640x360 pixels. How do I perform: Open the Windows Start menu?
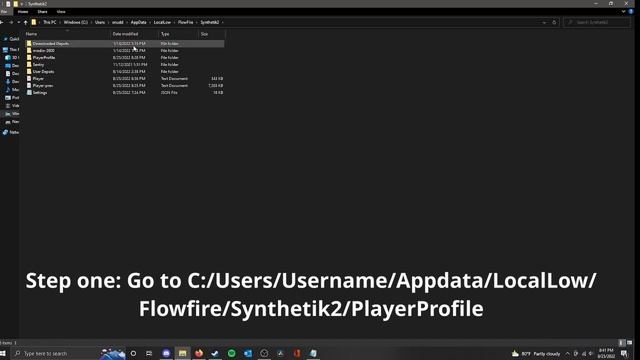point(3,353)
